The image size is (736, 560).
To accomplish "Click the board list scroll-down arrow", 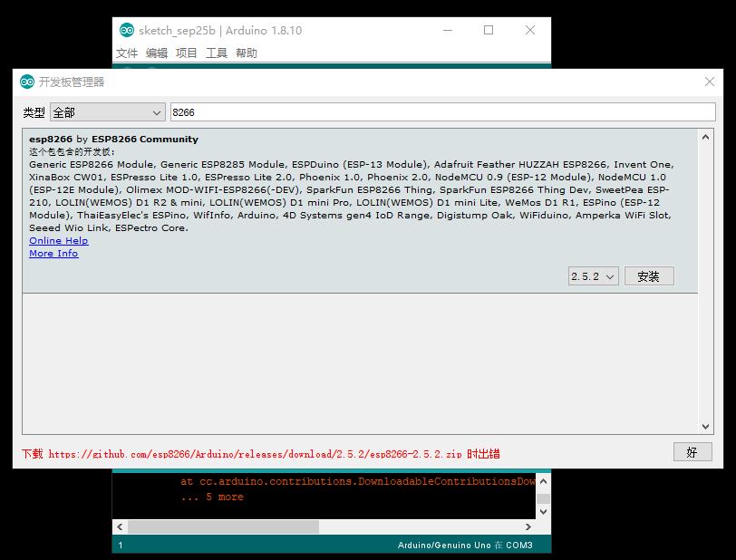I will tap(705, 426).
